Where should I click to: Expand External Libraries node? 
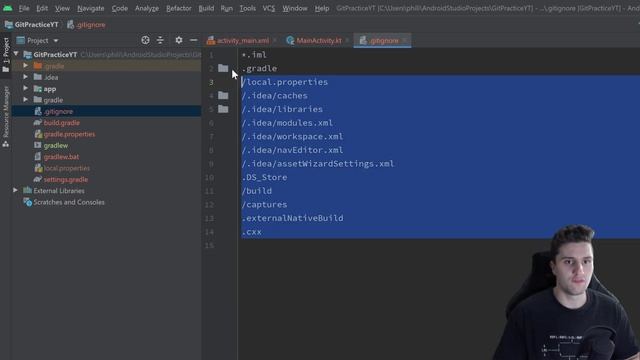pyautogui.click(x=16, y=190)
